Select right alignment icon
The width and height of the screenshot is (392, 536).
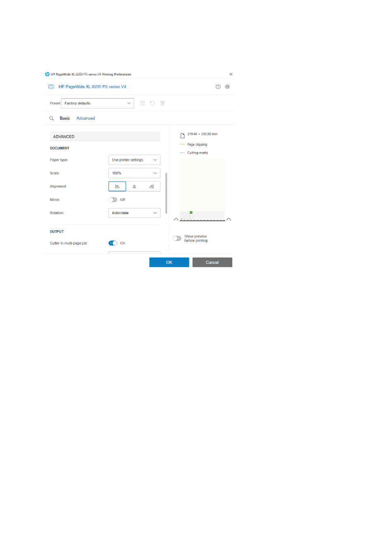(x=151, y=187)
